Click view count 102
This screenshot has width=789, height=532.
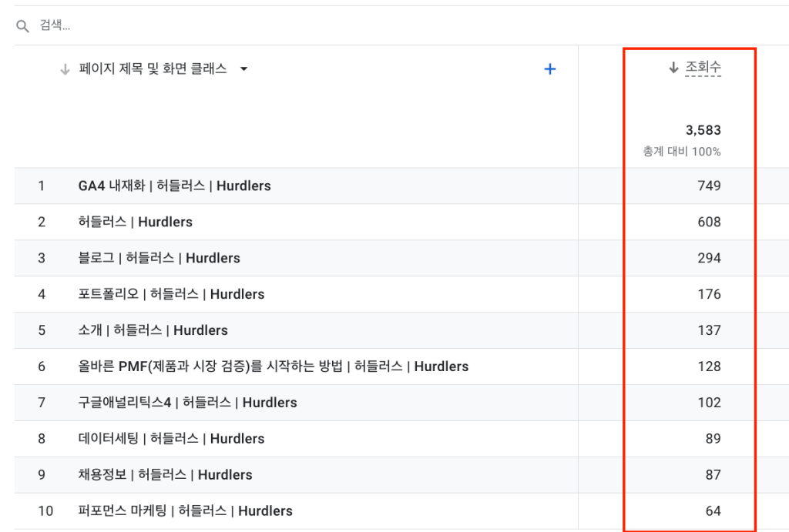(x=709, y=403)
